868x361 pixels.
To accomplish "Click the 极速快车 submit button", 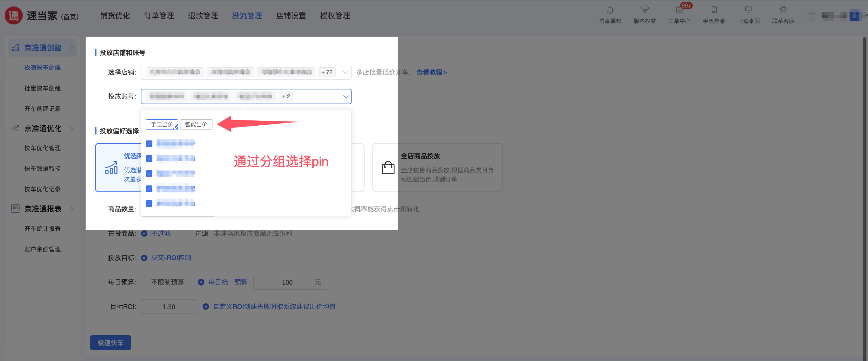I will click(x=111, y=343).
